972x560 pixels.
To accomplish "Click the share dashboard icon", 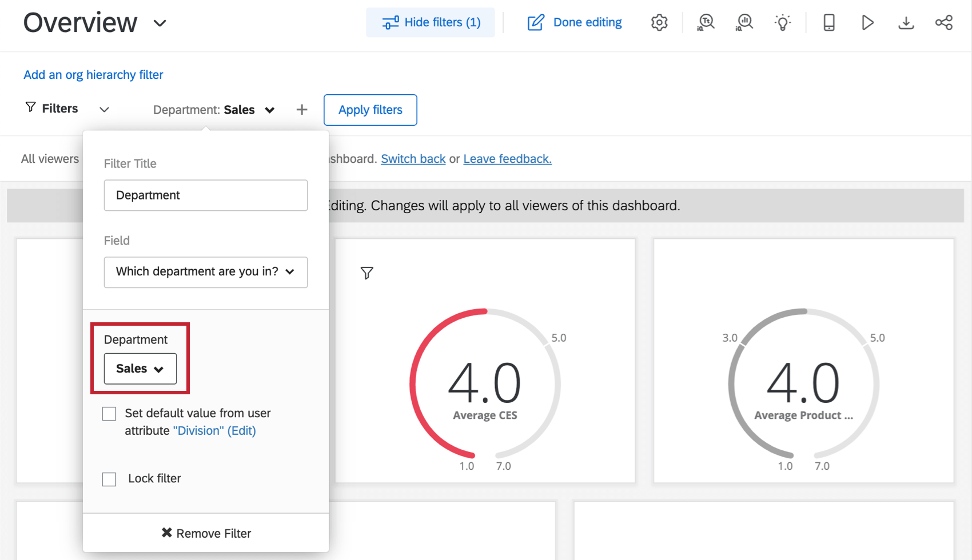I will pos(944,22).
